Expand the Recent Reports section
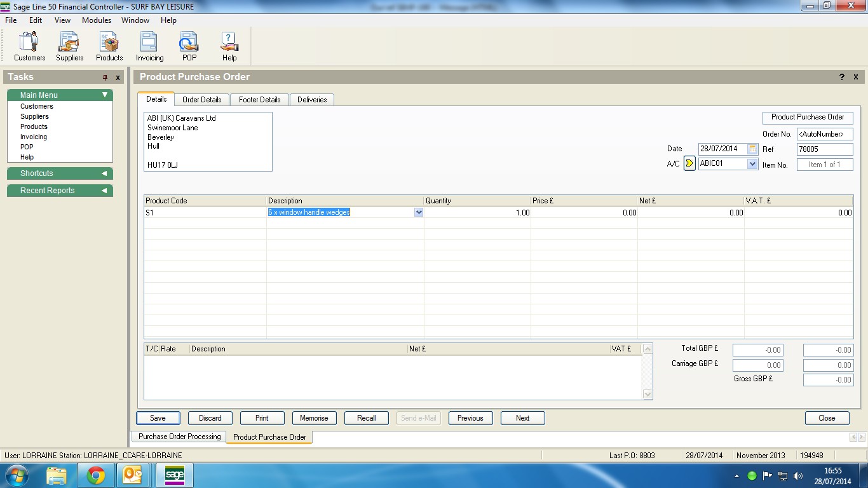868x488 pixels. [x=104, y=191]
